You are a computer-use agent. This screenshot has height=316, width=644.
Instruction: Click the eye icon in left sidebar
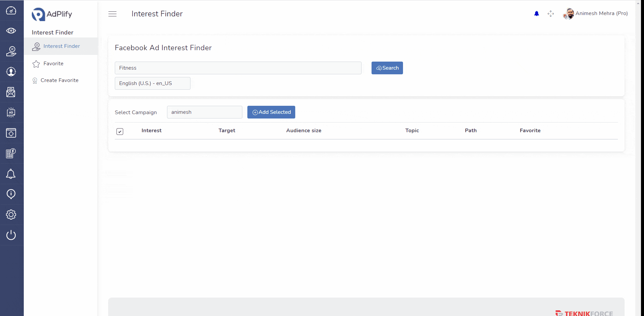click(x=11, y=31)
